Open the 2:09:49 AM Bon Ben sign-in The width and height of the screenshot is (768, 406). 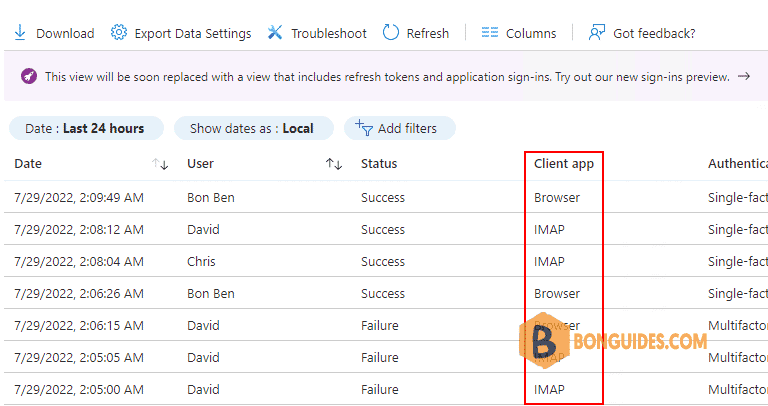pos(386,197)
